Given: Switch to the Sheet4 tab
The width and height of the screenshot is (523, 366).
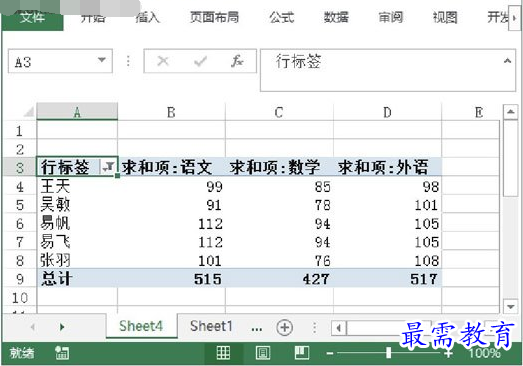Looking at the screenshot, I should 141,326.
